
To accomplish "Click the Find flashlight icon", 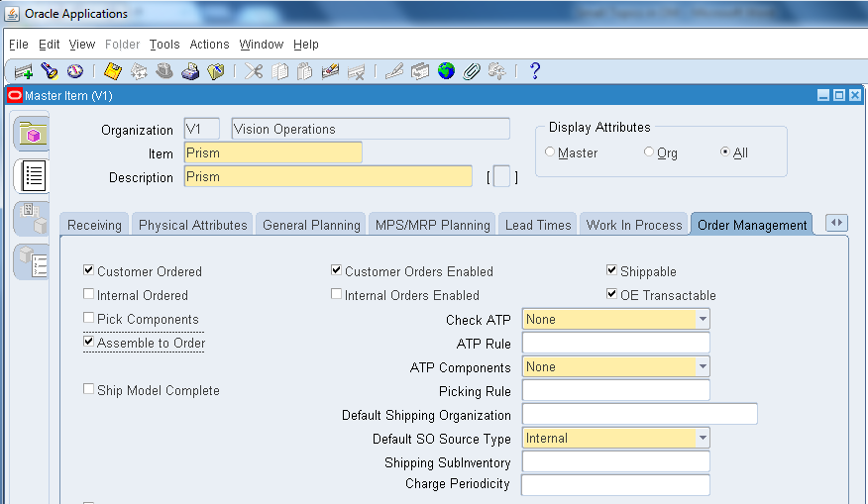I will click(x=50, y=71).
